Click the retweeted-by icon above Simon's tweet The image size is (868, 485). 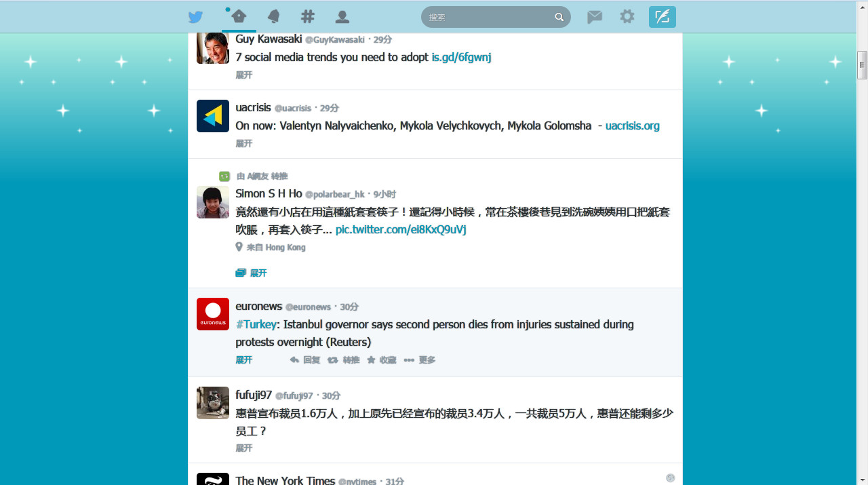tap(224, 176)
